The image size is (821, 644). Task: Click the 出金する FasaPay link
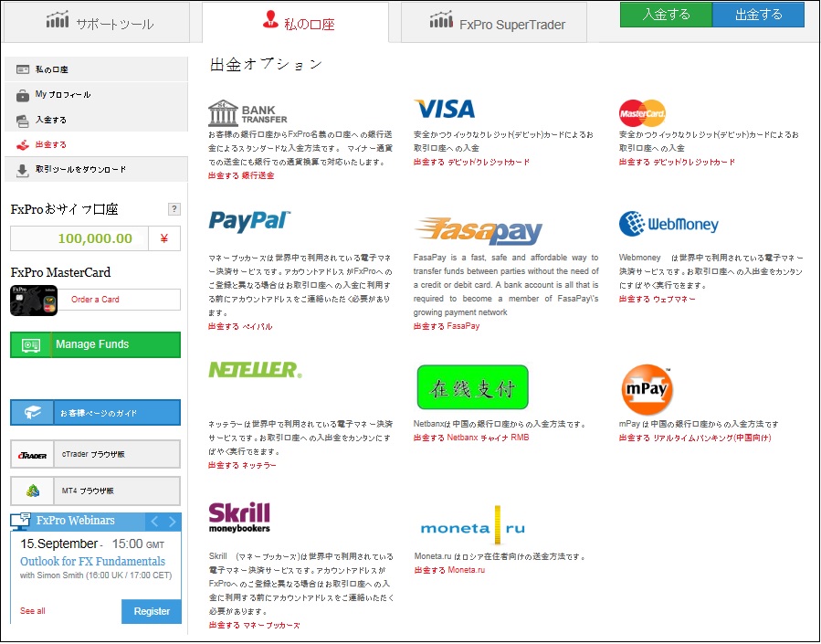[x=447, y=326]
